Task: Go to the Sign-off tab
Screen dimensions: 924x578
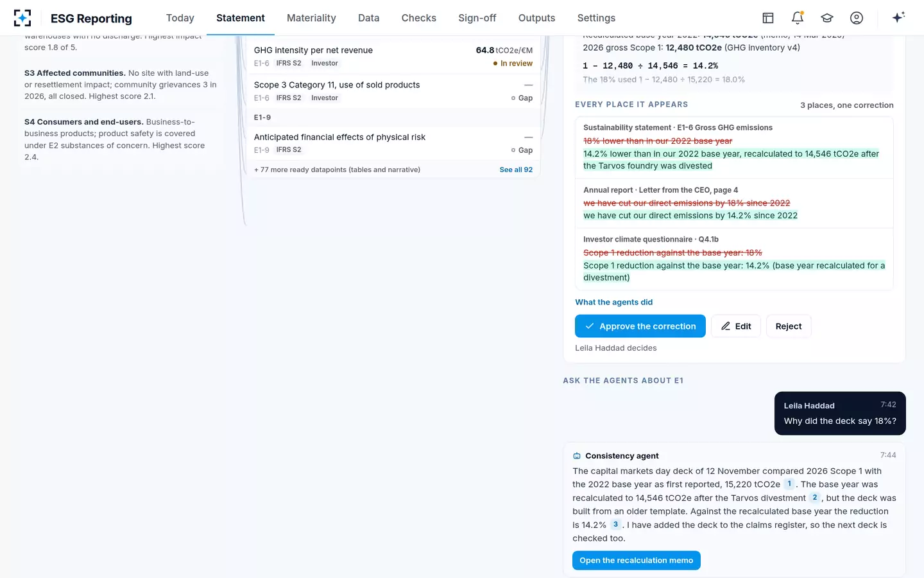Action: point(477,18)
